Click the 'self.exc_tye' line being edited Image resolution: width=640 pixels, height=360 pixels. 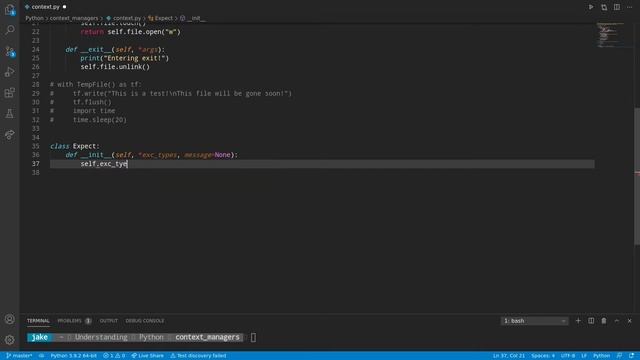click(104, 164)
